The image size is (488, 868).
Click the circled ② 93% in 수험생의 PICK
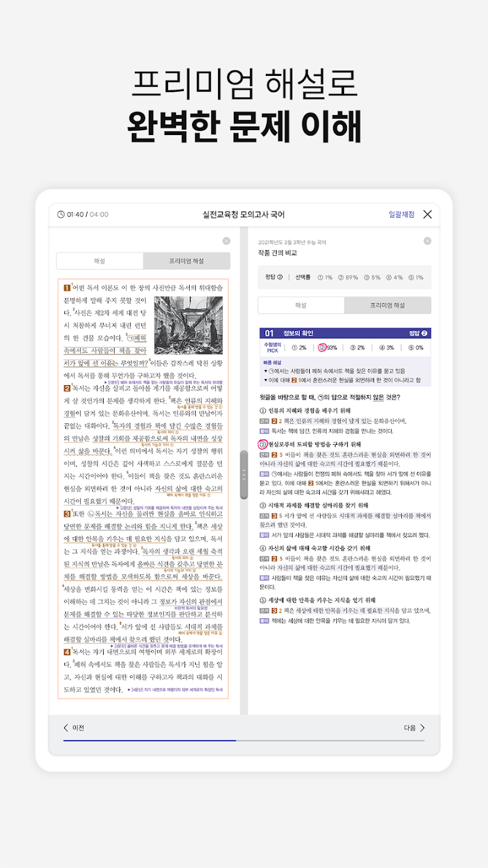tap(328, 347)
